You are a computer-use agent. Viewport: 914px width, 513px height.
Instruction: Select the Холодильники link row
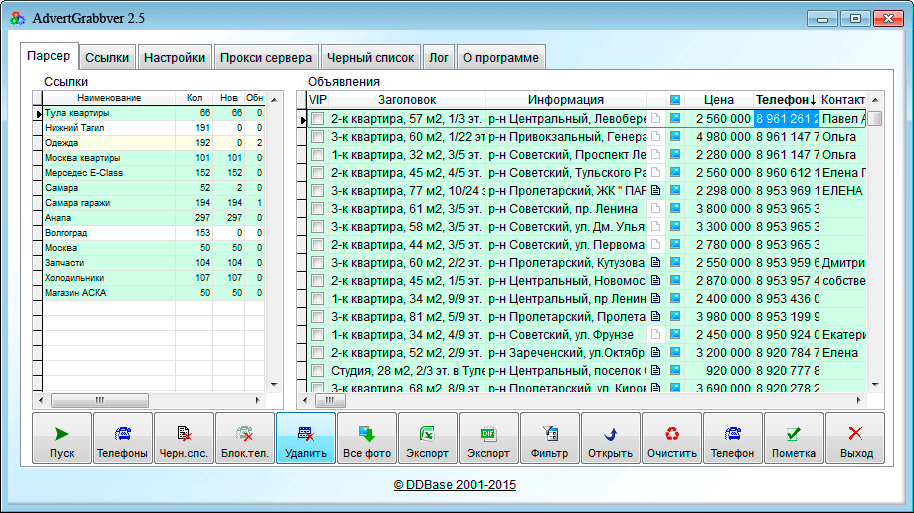point(154,277)
